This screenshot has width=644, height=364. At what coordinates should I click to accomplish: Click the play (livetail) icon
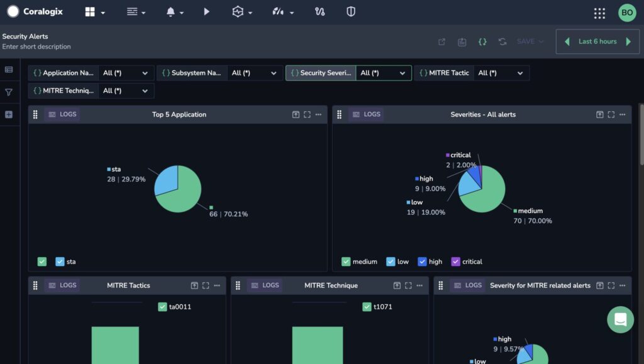pyautogui.click(x=206, y=11)
